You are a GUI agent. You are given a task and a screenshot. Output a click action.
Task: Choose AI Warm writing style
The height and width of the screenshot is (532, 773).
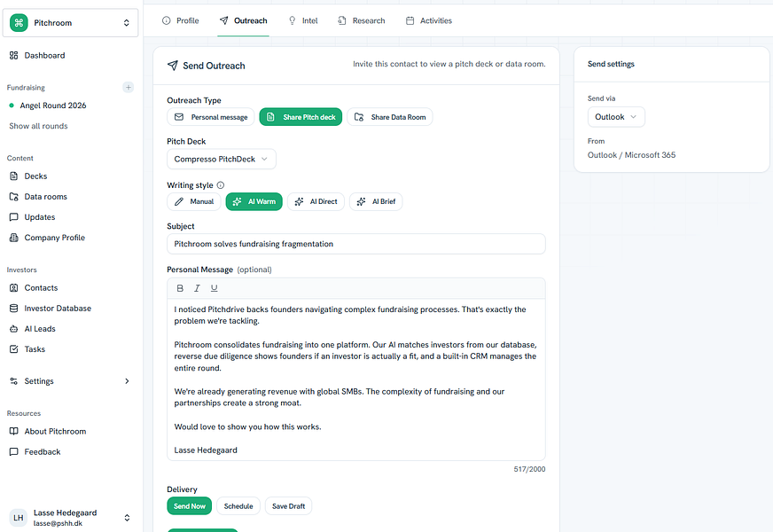(x=254, y=201)
